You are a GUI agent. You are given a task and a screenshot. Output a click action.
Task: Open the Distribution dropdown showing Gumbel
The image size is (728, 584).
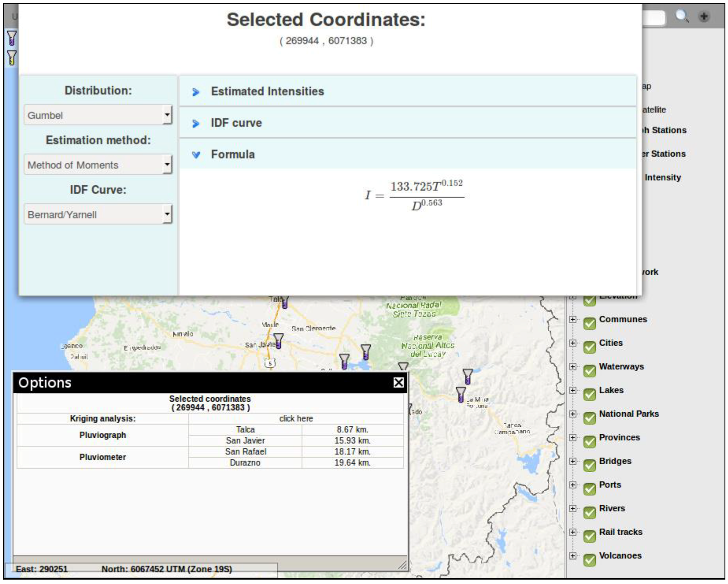pyautogui.click(x=98, y=115)
